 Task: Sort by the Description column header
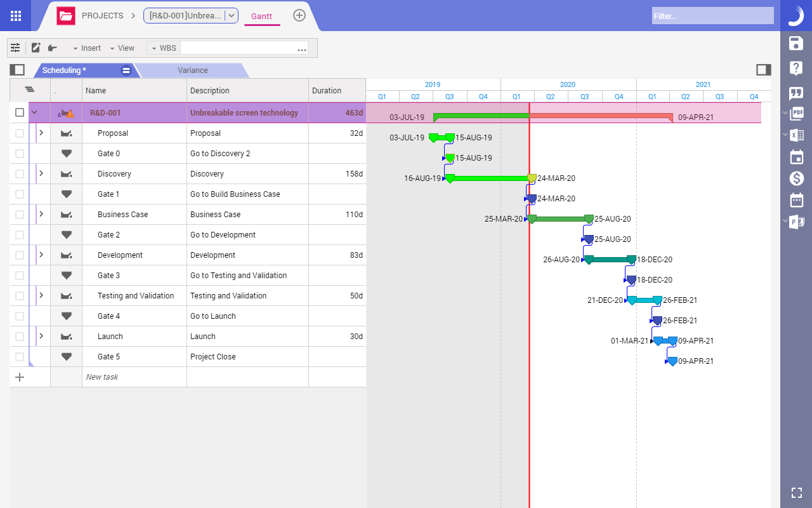248,90
